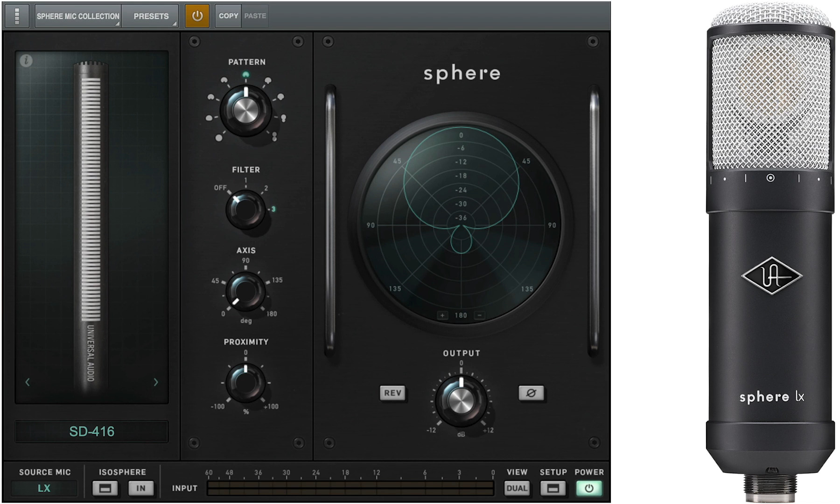The height and width of the screenshot is (504, 840).
Task: Select the omni pattern icon (solid circle)
Action: point(218,138)
